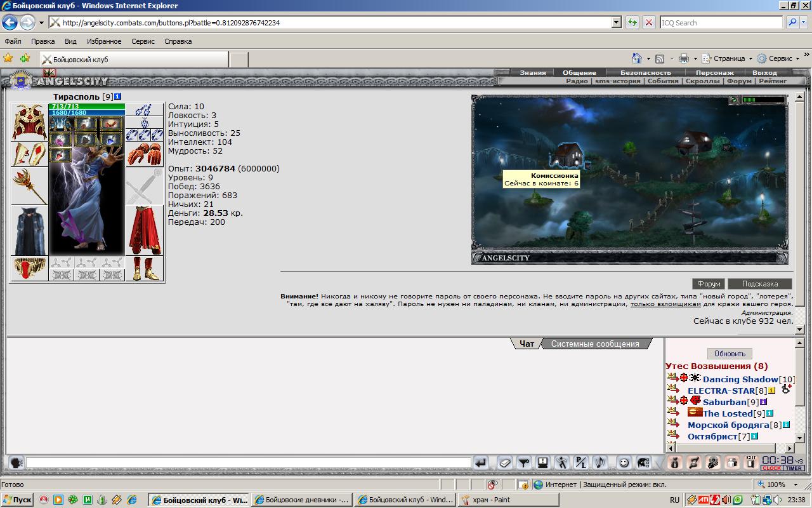The height and width of the screenshot is (508, 812).
Task: Open info icon next to ELECTRA-STAR
Action: tap(772, 391)
